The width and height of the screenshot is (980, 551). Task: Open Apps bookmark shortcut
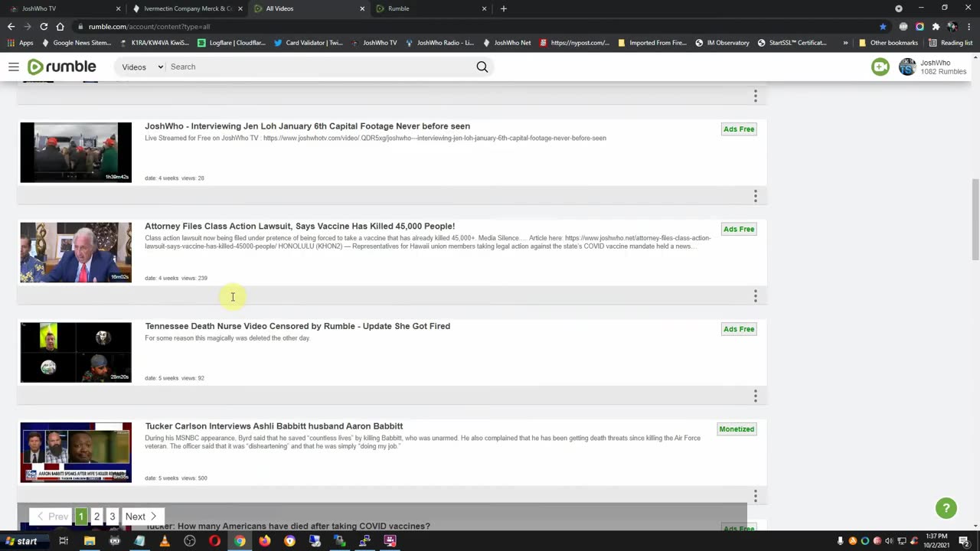pos(21,43)
